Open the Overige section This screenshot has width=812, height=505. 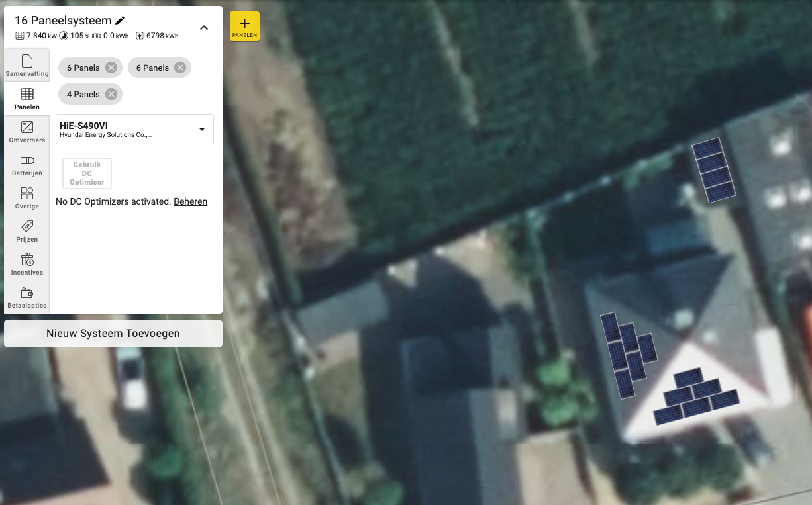click(27, 197)
